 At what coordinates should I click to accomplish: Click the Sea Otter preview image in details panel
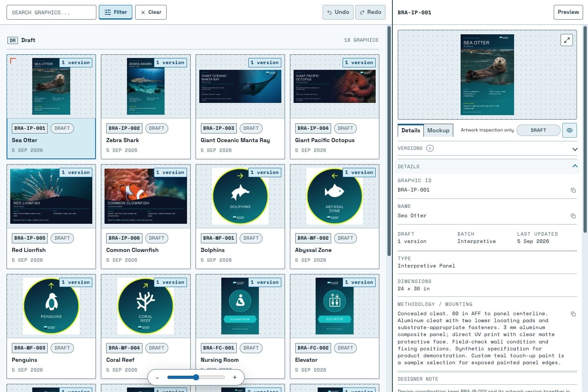tap(487, 75)
